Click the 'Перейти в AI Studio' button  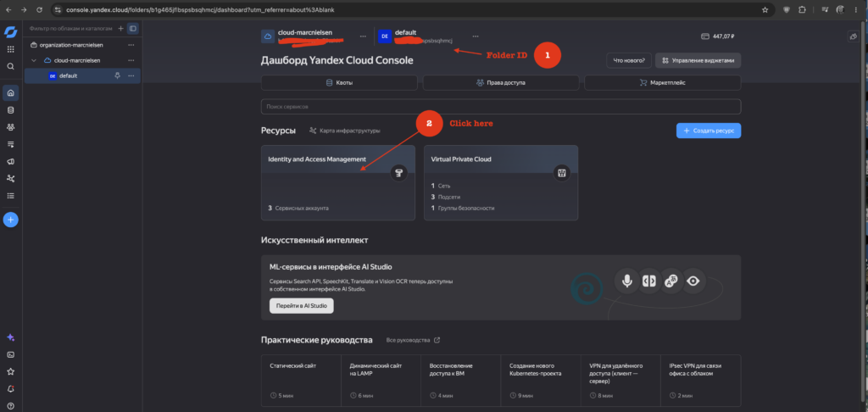click(302, 306)
